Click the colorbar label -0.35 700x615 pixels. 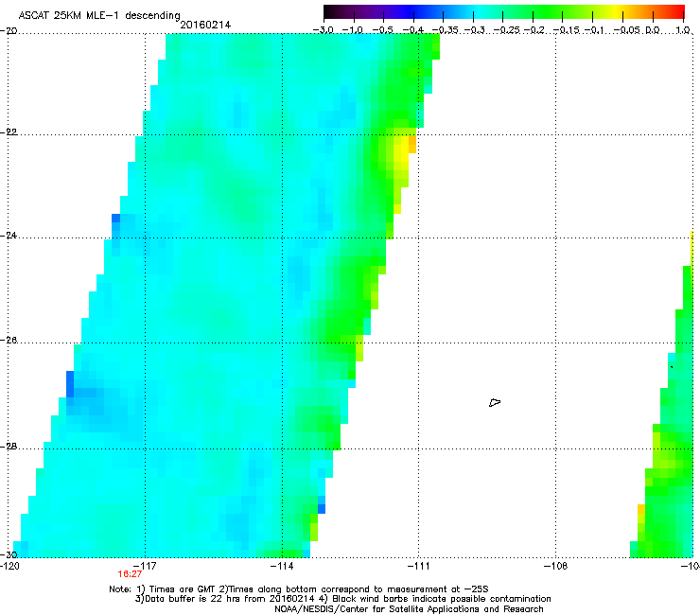tap(446, 30)
